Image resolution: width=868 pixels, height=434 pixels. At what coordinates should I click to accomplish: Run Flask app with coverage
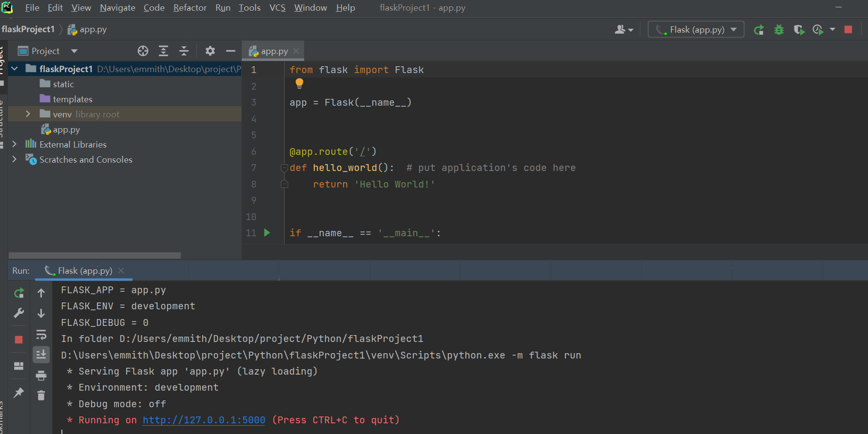[x=799, y=30]
